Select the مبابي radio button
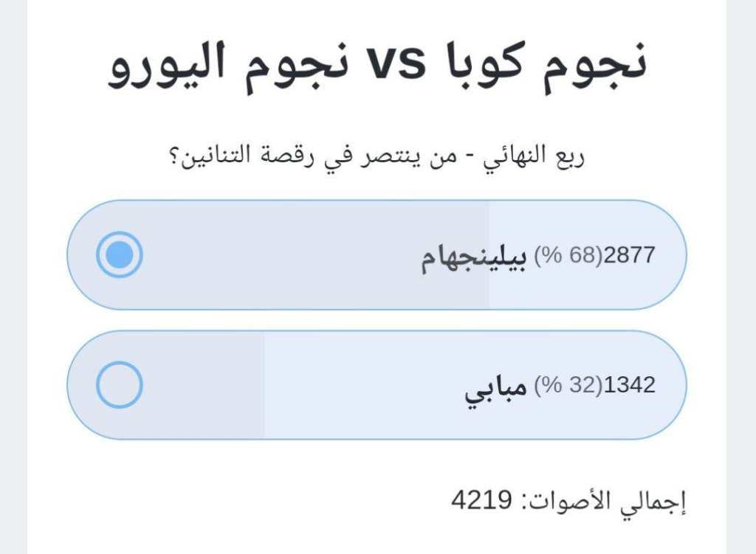This screenshot has height=554, width=756. [x=119, y=385]
